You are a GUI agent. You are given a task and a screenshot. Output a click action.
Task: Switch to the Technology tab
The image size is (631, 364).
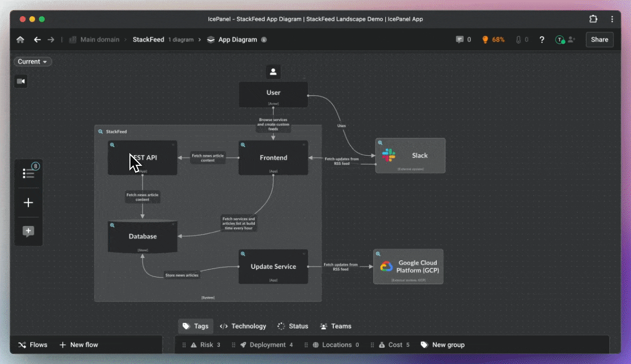[243, 326]
